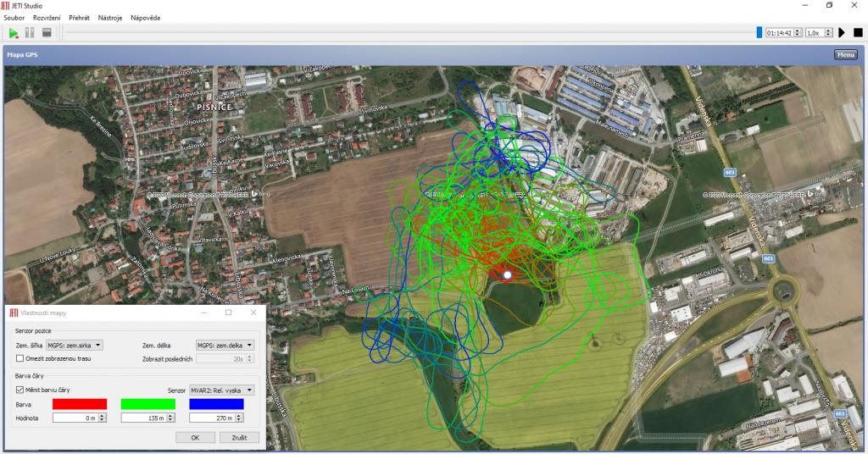Pick the red line color swatch

(x=80, y=404)
